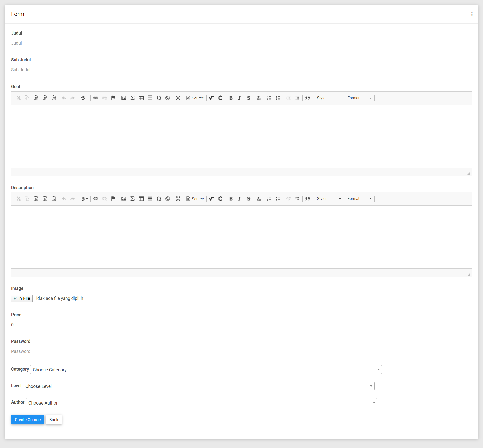The width and height of the screenshot is (483, 448).
Task: Open the Choose Category dropdown
Action: pyautogui.click(x=206, y=370)
